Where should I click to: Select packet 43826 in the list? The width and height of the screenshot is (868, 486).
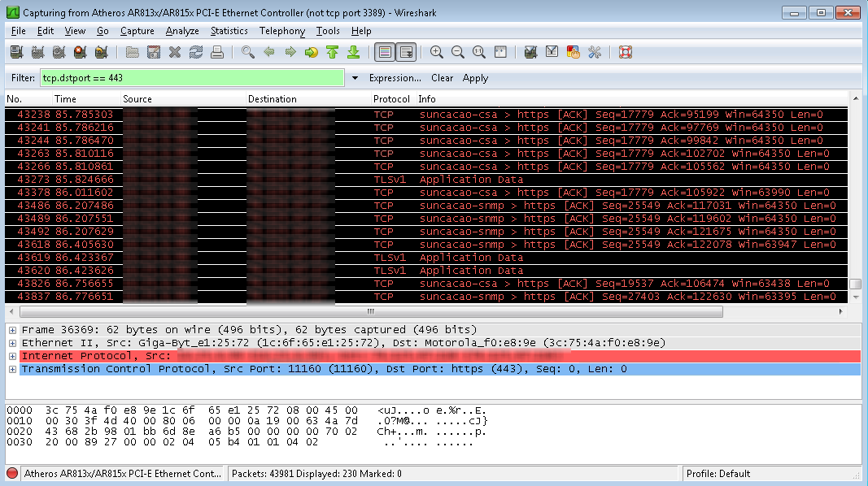tap(426, 284)
